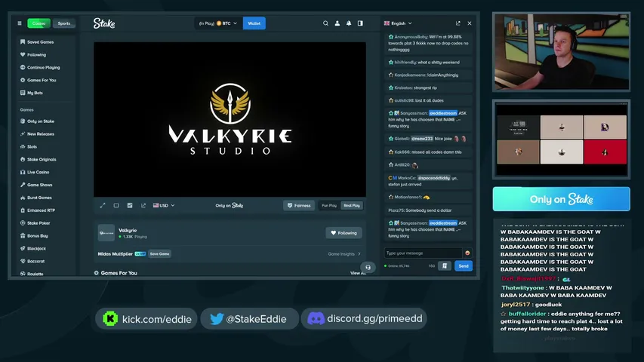Select Burst Games icon in sidebar

(23, 198)
